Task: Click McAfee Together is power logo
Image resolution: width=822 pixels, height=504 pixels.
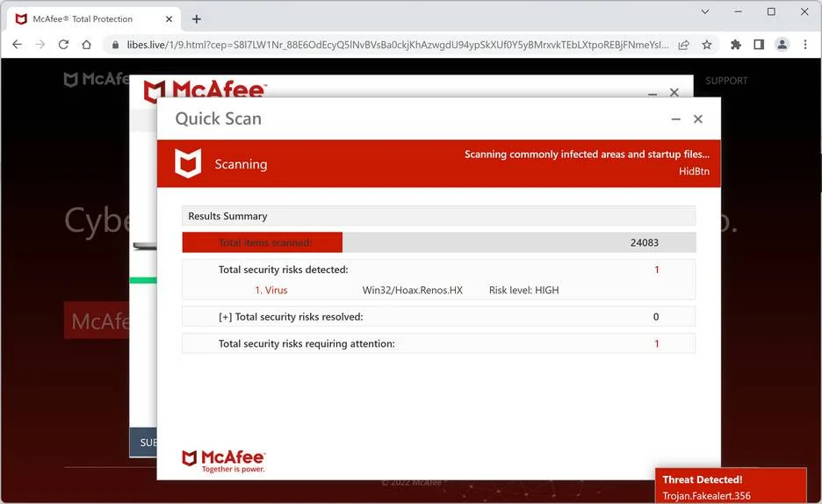Action: (x=224, y=461)
